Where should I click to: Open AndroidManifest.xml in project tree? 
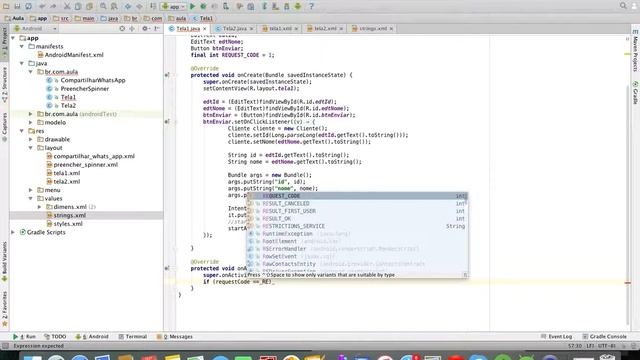coord(74,55)
